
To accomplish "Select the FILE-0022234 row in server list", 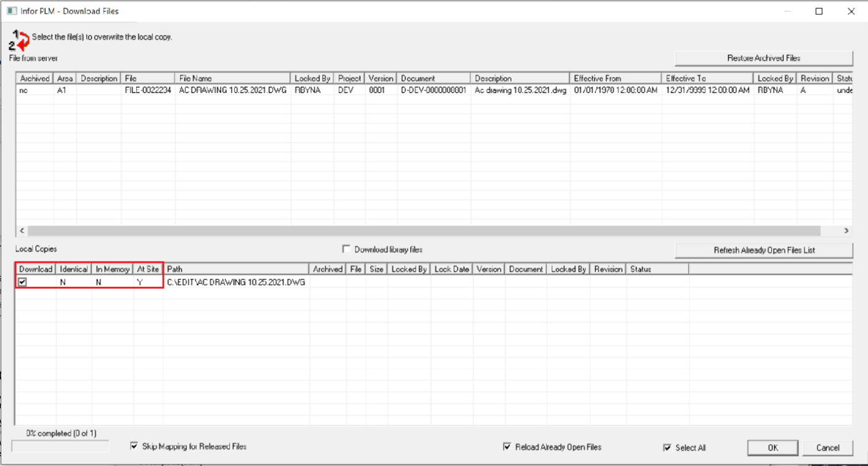I will click(x=148, y=90).
